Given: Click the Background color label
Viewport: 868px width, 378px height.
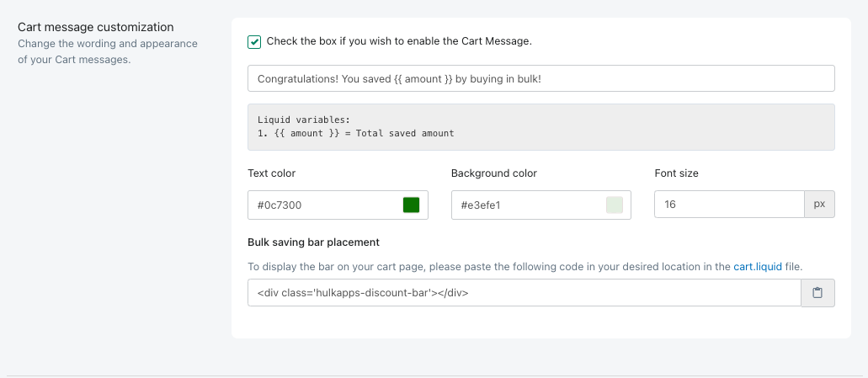Looking at the screenshot, I should coord(494,173).
